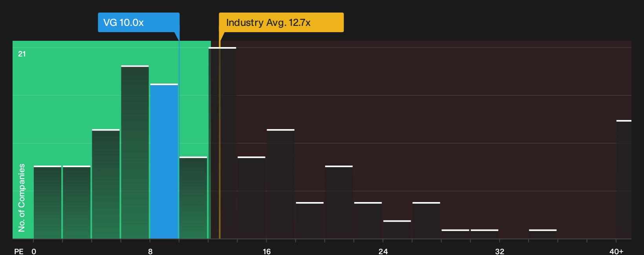The width and height of the screenshot is (644, 255).
Task: Click the x-axis label 16
Action: click(x=267, y=251)
